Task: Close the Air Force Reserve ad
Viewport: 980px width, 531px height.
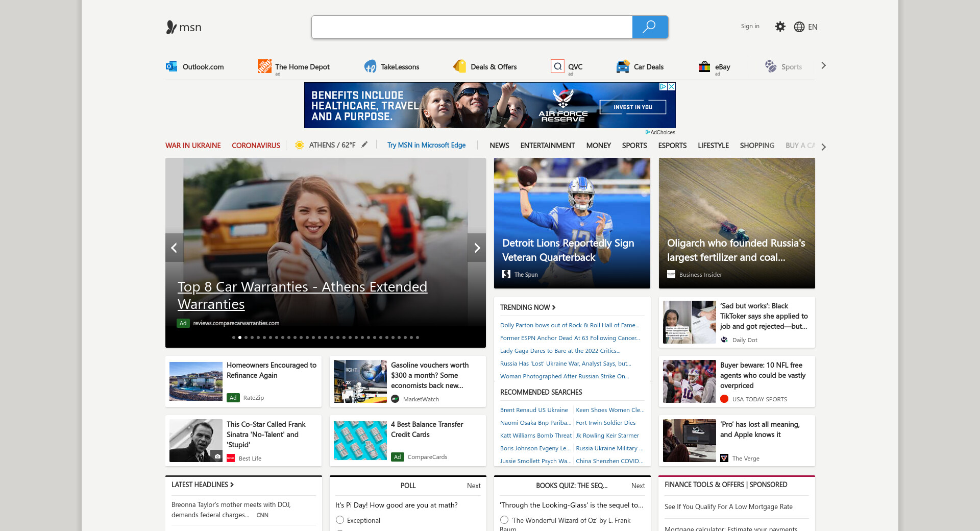Action: point(672,87)
